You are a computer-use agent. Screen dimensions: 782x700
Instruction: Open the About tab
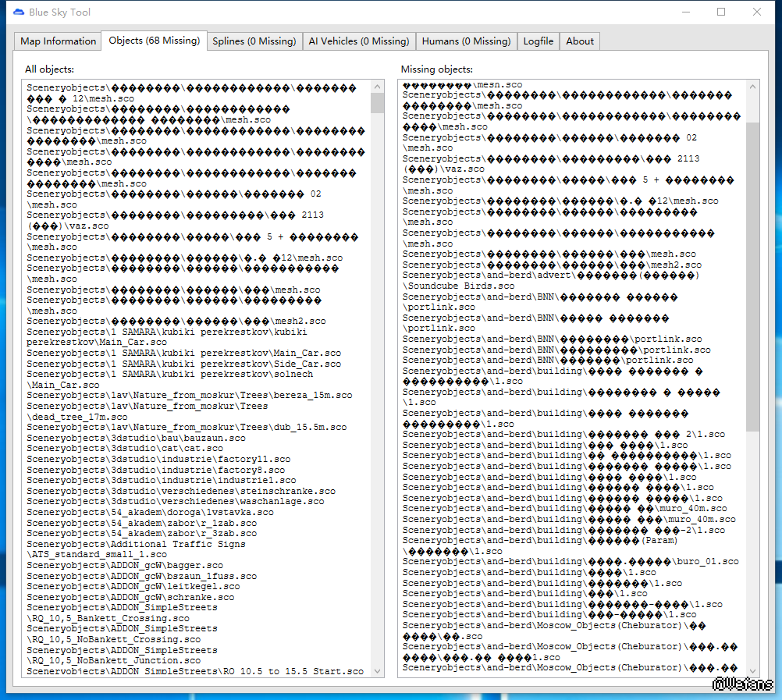pos(580,41)
